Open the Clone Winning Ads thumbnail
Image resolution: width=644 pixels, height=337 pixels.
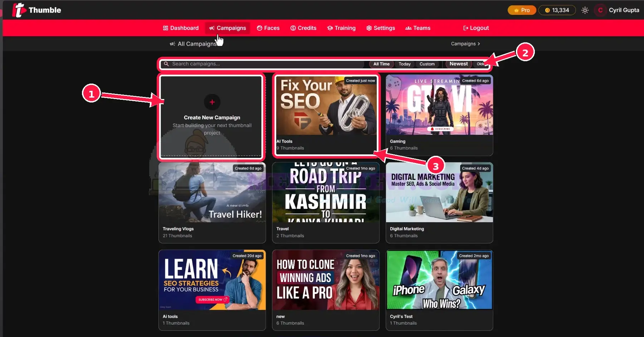pos(326,280)
